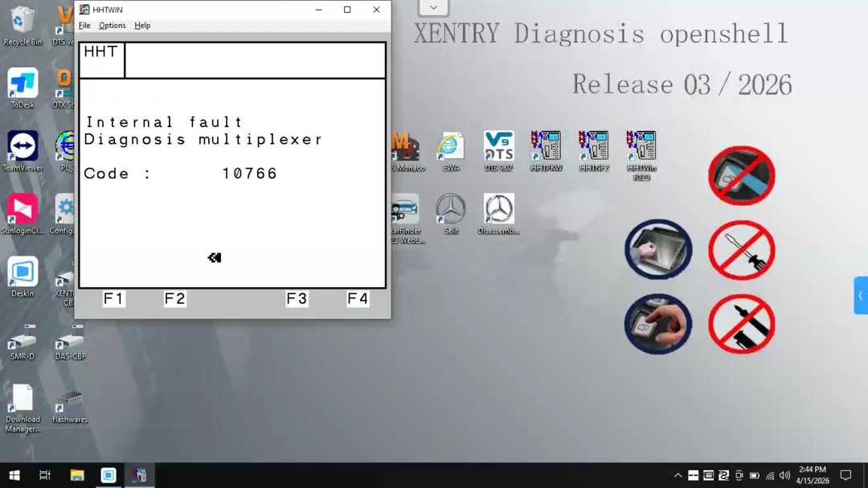Screen dimensions: 868x488
Task: Expand the blue side panel arrow tab
Action: (861, 295)
